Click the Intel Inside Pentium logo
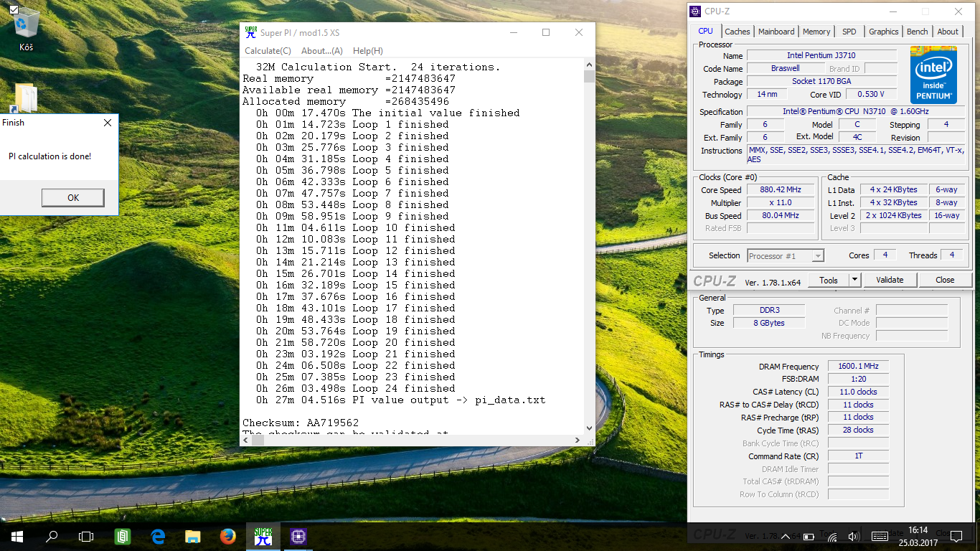This screenshot has width=980, height=551. (933, 75)
